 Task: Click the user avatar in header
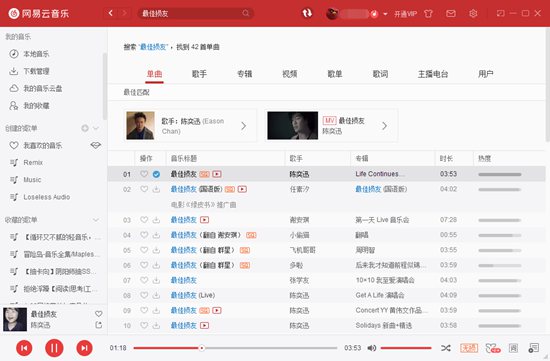(x=332, y=14)
